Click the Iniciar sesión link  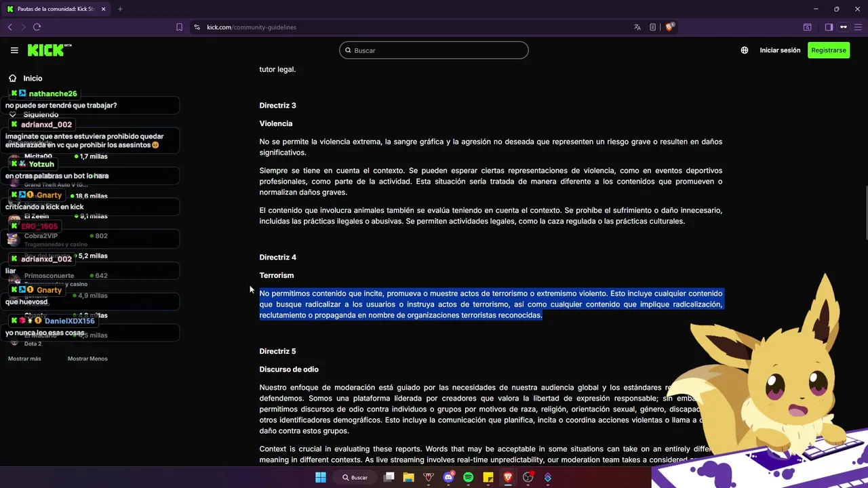coord(780,50)
